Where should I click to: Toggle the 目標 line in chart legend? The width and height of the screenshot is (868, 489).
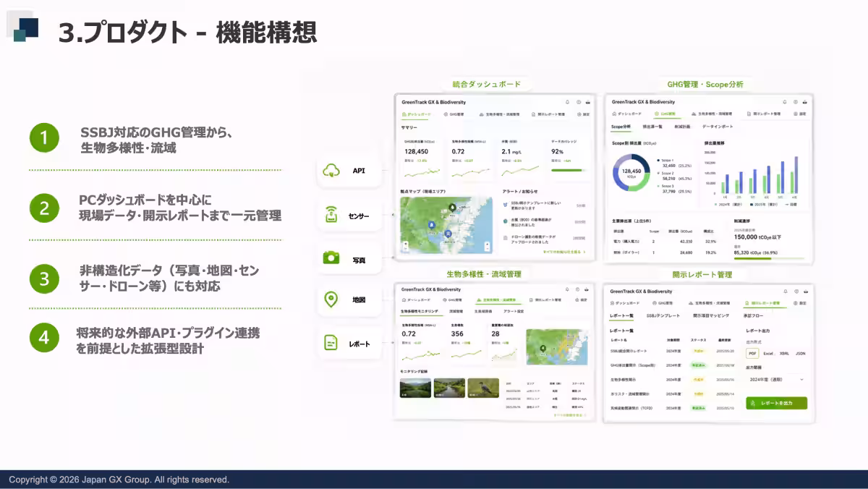(x=791, y=205)
